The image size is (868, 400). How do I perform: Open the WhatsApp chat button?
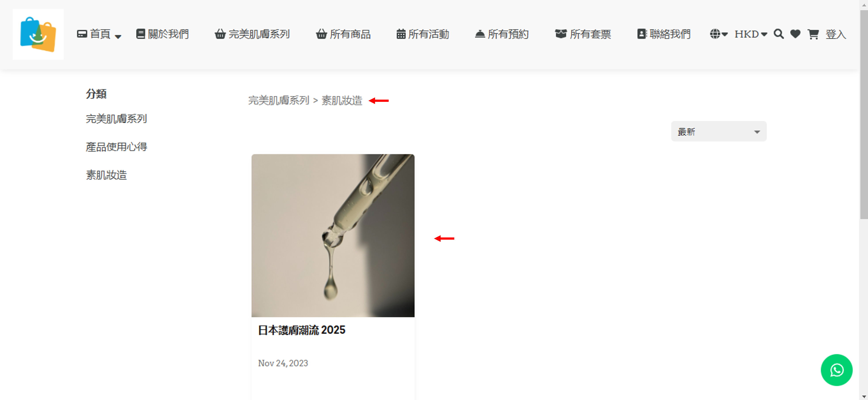836,370
